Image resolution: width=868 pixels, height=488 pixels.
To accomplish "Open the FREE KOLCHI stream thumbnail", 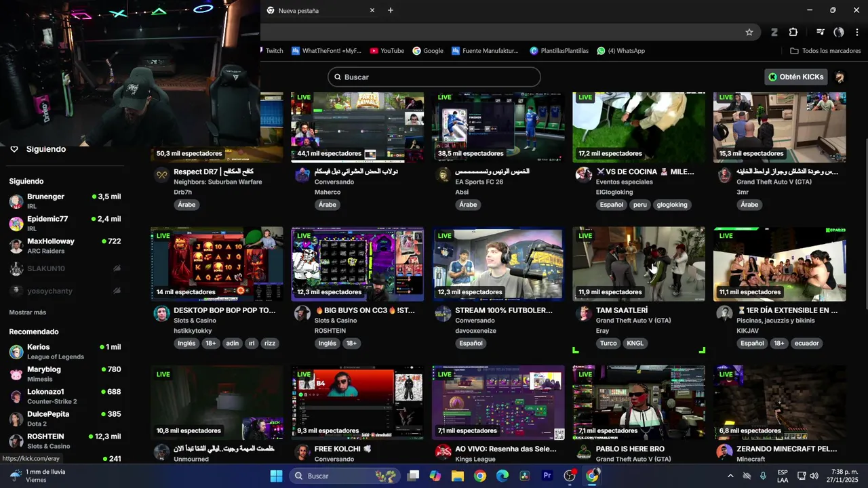I will tap(357, 403).
